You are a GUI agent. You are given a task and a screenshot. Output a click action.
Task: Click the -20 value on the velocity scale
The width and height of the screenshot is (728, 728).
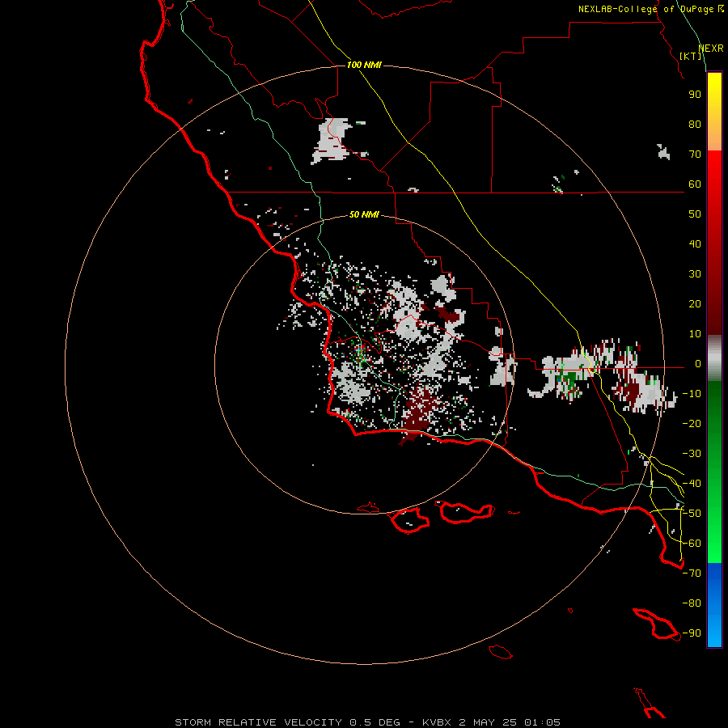(692, 423)
